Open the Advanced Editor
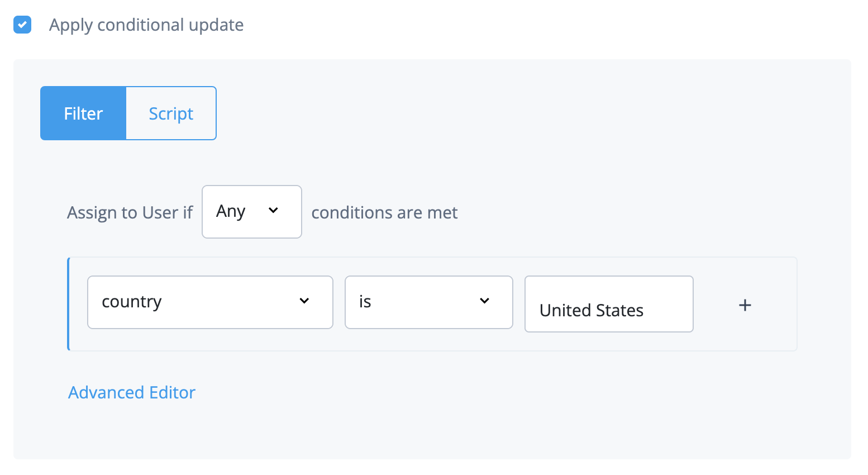 click(131, 392)
